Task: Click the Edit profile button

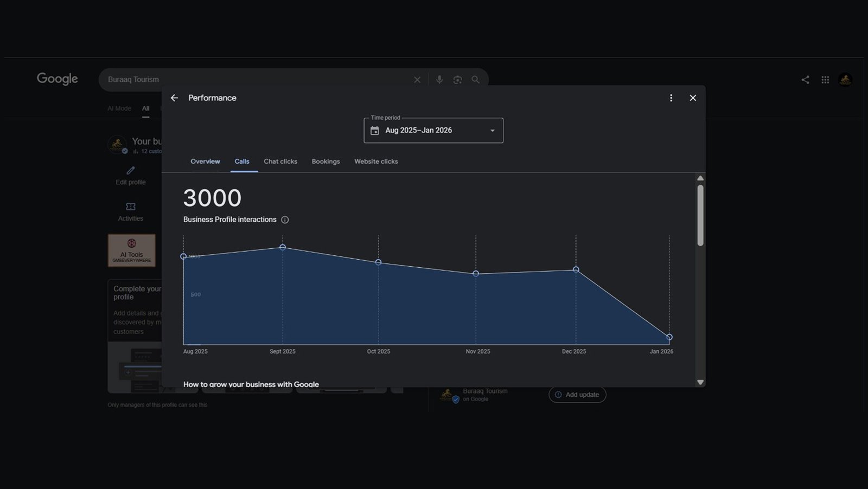Action: pyautogui.click(x=131, y=176)
